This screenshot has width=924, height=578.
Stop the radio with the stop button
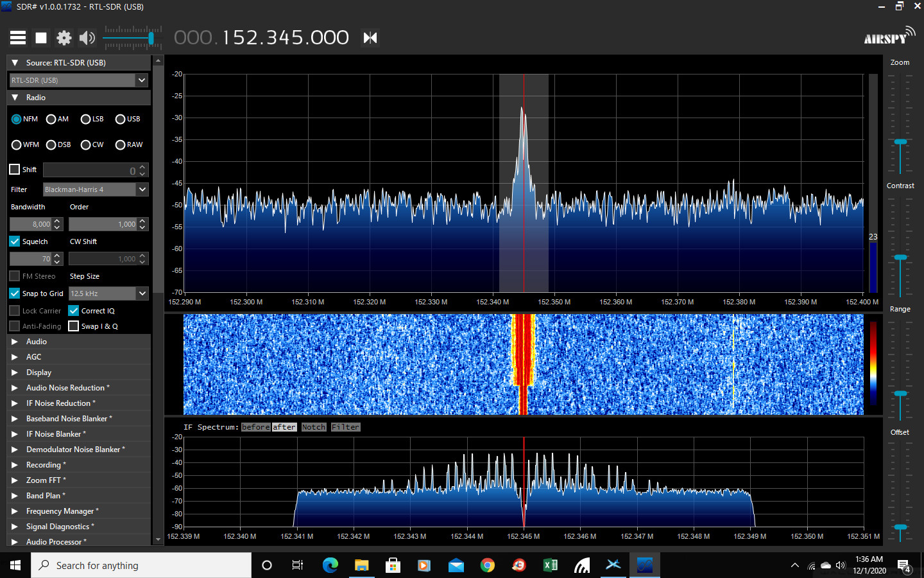tap(41, 38)
